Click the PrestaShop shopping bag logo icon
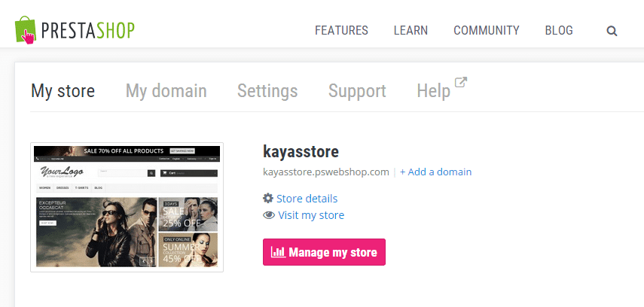The width and height of the screenshot is (644, 307). [x=26, y=30]
